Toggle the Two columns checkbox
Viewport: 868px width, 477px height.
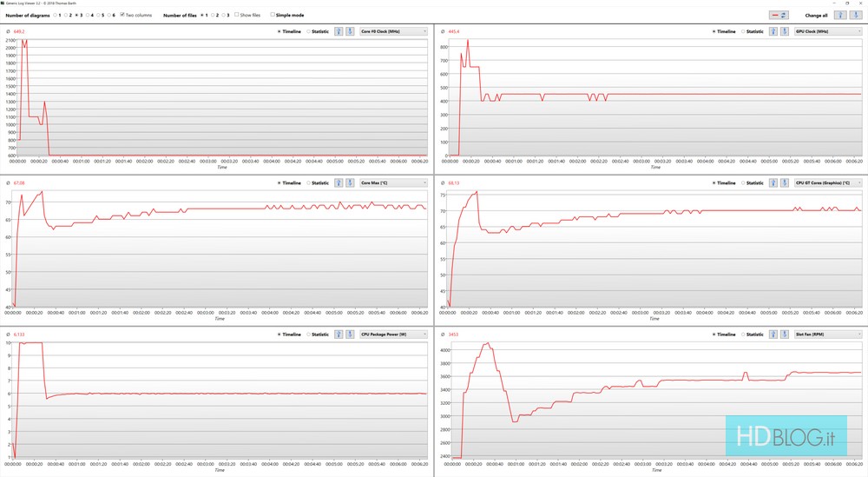(x=122, y=15)
